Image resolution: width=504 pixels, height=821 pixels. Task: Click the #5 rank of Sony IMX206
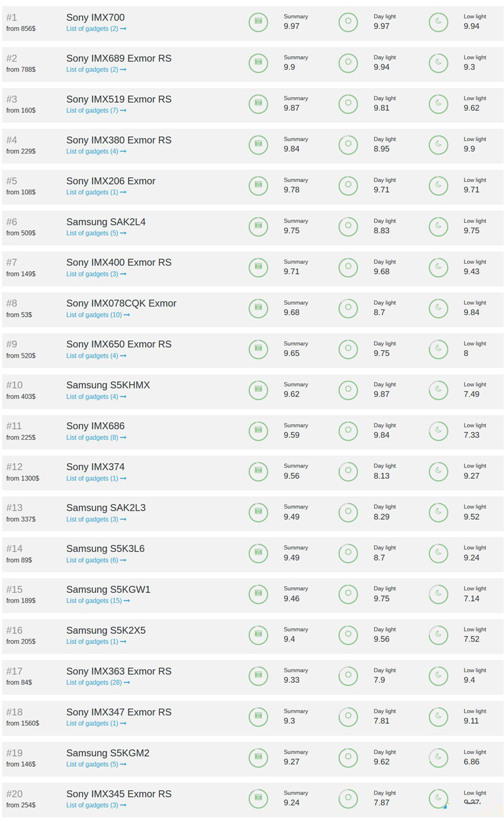pos(12,181)
